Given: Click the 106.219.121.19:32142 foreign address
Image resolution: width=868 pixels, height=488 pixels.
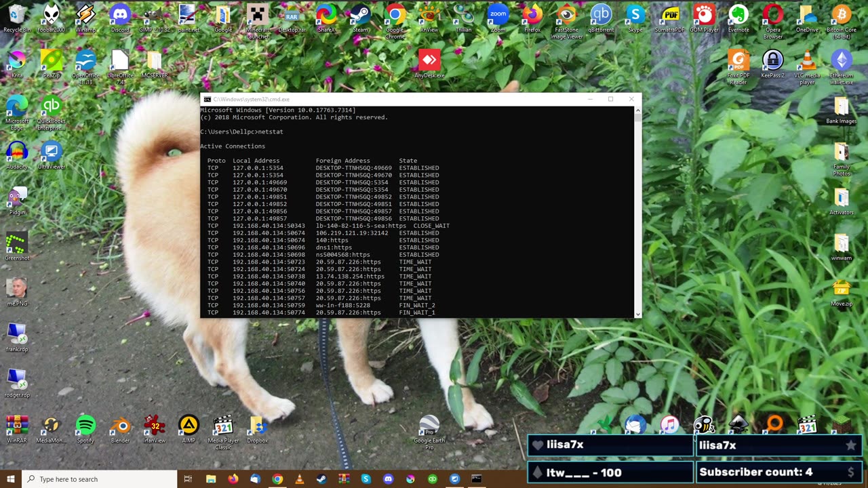Looking at the screenshot, I should coord(352,233).
